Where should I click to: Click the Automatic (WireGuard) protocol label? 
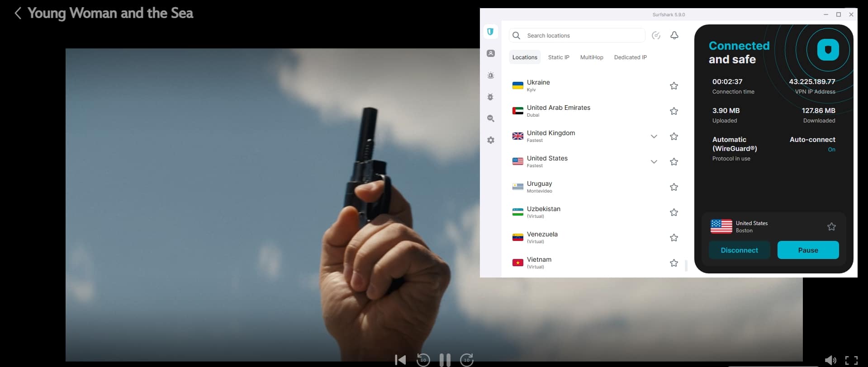735,144
